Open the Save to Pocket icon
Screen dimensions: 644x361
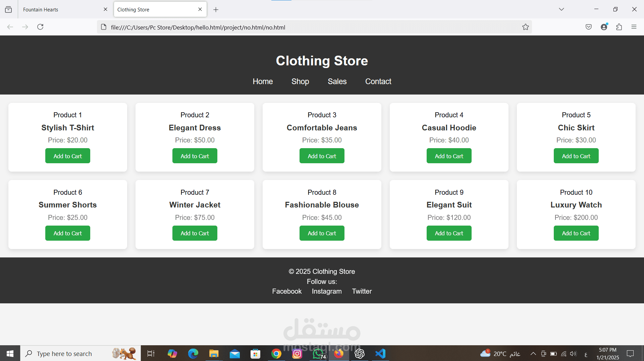pos(588,27)
